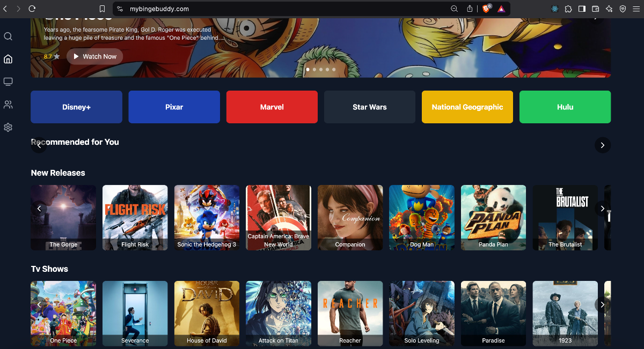
Task: Advance Recommended for You row right arrow
Action: [603, 145]
